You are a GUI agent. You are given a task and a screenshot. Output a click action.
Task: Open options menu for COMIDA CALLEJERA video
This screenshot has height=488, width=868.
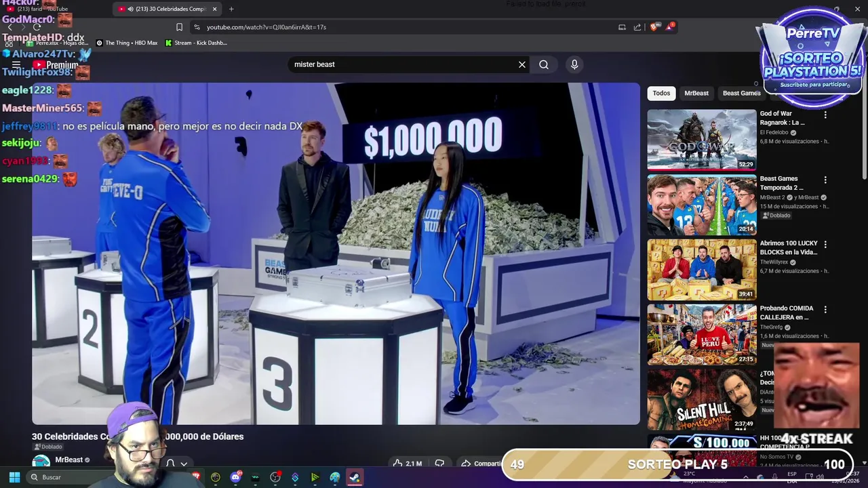tap(825, 310)
